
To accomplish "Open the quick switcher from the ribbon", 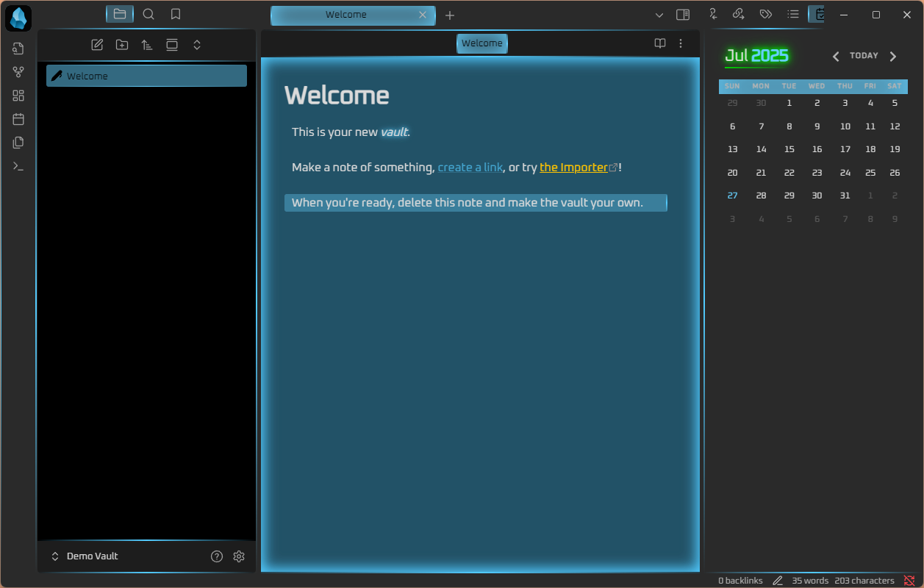I will (18, 49).
